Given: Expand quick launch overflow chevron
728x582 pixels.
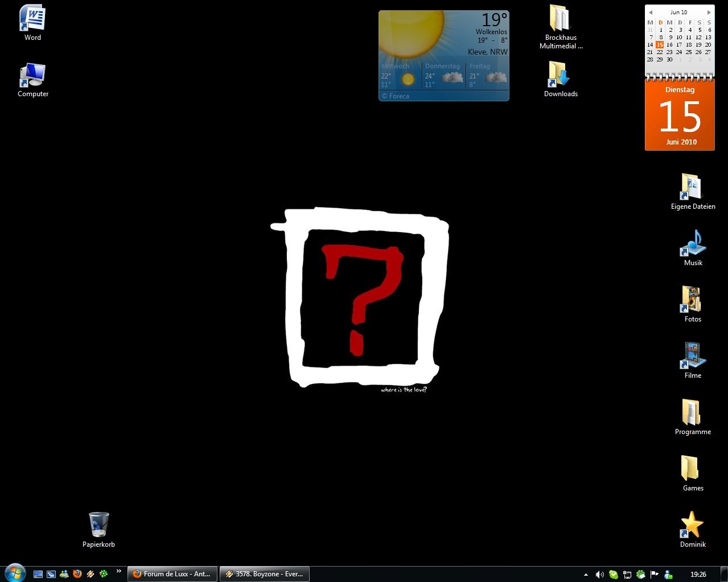Looking at the screenshot, I should coord(118,571).
